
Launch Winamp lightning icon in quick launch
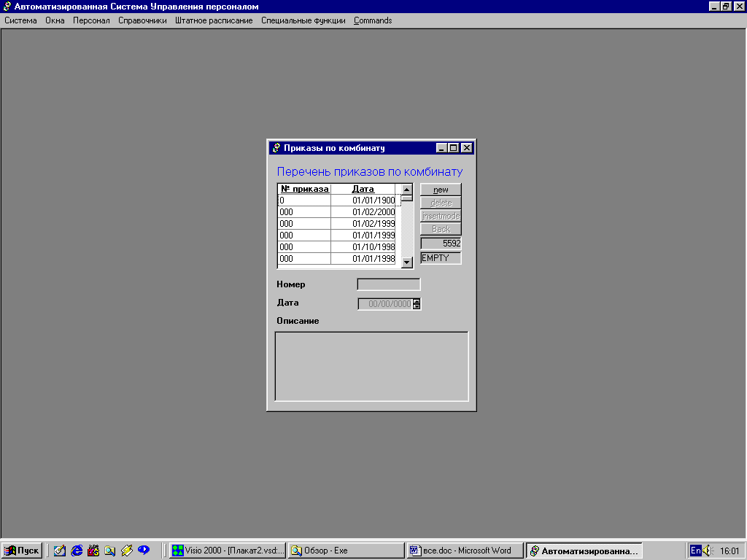[x=126, y=551]
